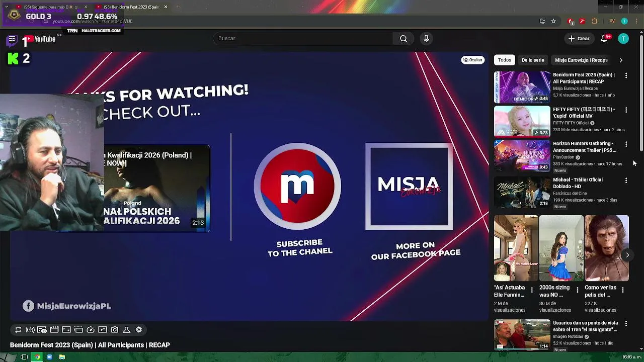The height and width of the screenshot is (362, 644).
Task: Open the media controls icon in Chrome toolbar
Action: tap(612, 21)
